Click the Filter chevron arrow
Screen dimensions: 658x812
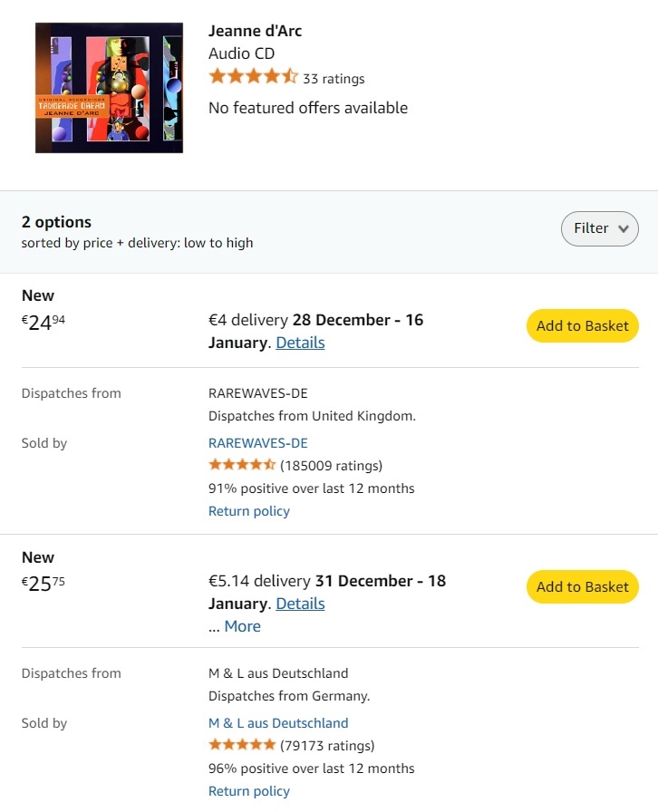coord(624,229)
